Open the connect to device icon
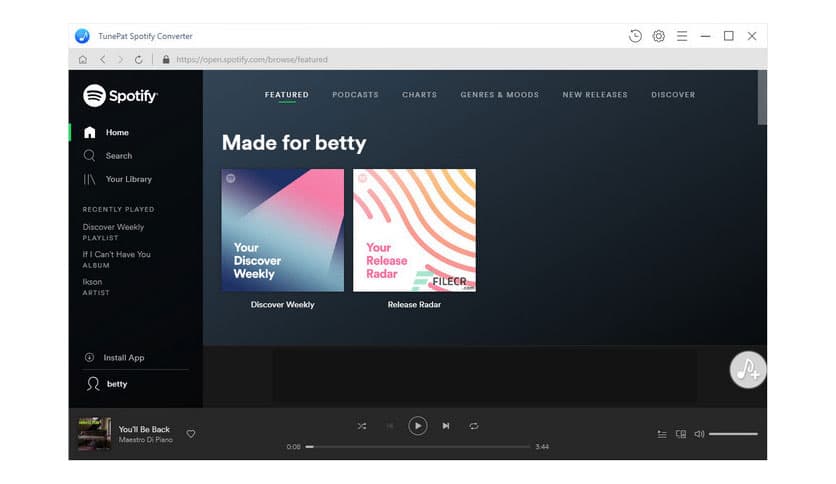836x484 pixels. click(681, 434)
